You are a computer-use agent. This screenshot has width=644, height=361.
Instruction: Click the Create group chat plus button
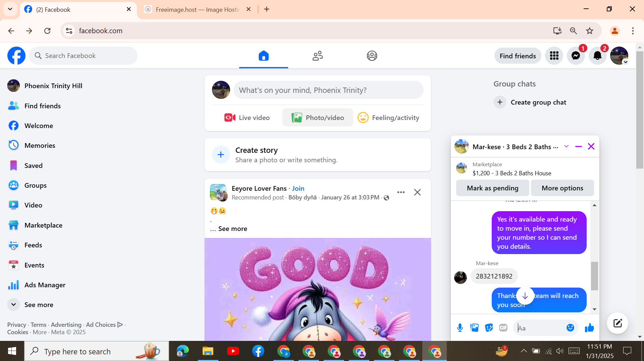500,102
